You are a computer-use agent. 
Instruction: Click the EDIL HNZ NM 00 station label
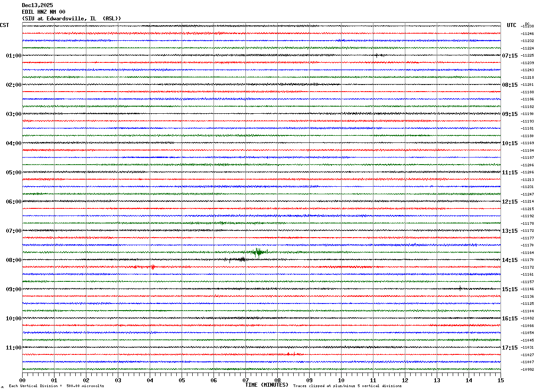(43, 12)
